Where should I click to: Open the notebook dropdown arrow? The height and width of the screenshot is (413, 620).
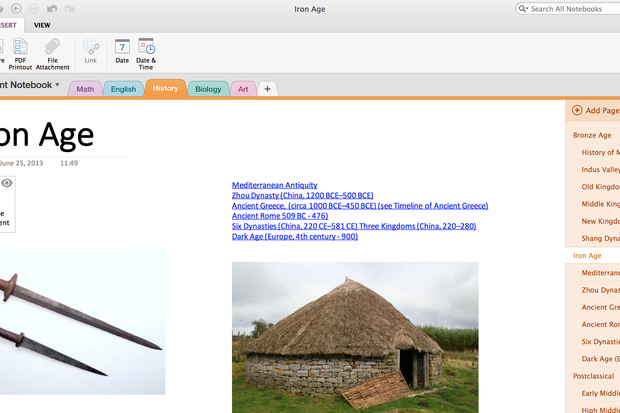click(x=57, y=85)
